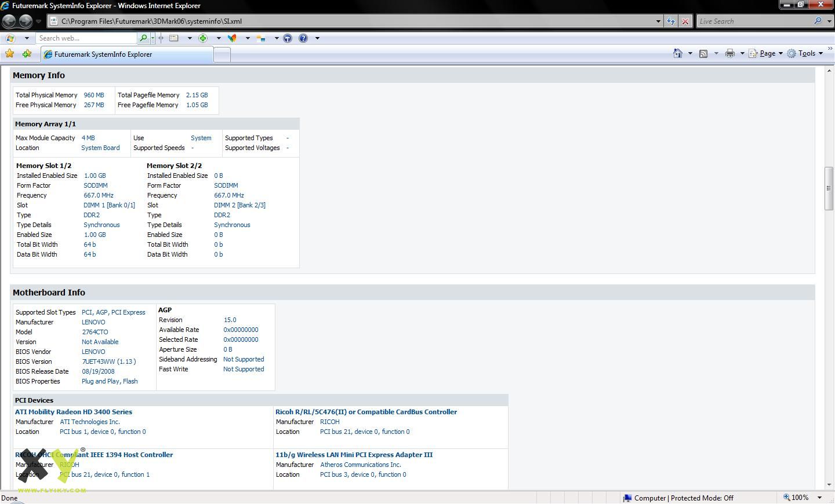Image resolution: width=835 pixels, height=504 pixels.
Task: Go forward with the Forward arrow button
Action: coord(26,21)
